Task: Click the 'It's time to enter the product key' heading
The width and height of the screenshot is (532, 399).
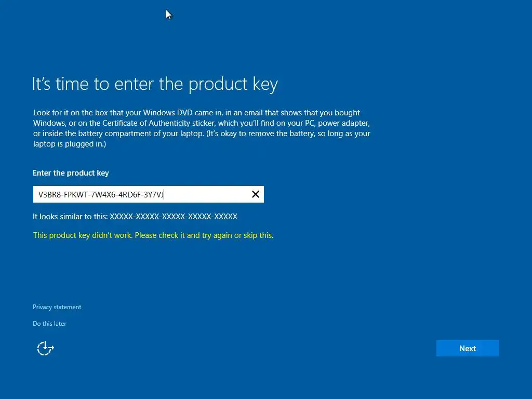Action: pyautogui.click(x=155, y=84)
